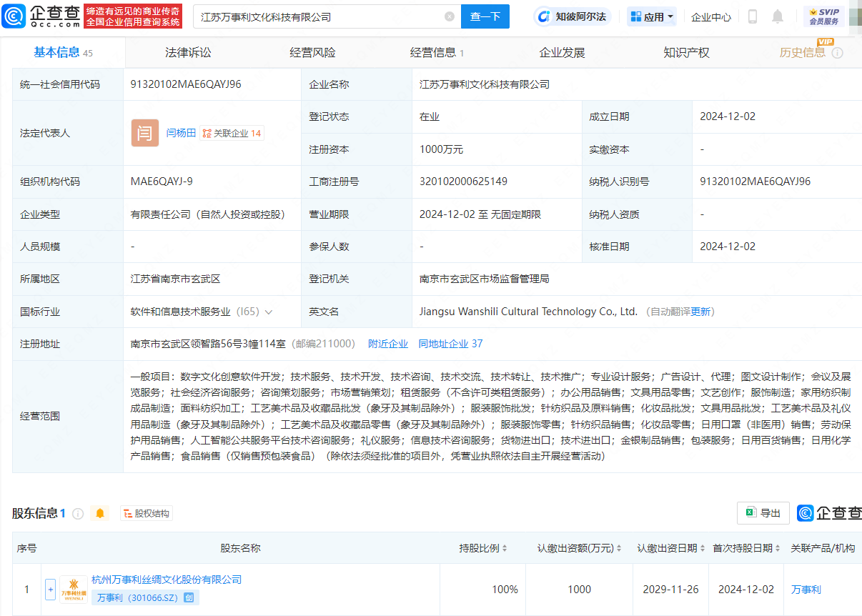Screen dimensions: 862x616
Task: Open the Qcc.com 企查查 logo homepage
Action: click(41, 16)
